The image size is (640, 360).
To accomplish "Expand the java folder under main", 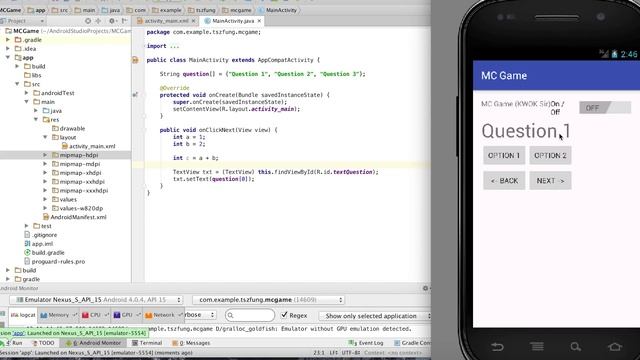I will coord(36,111).
